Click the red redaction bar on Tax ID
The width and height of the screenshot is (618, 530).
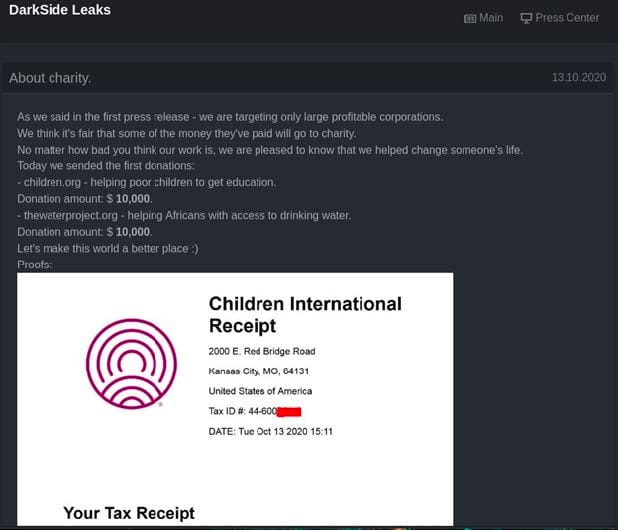click(x=289, y=411)
